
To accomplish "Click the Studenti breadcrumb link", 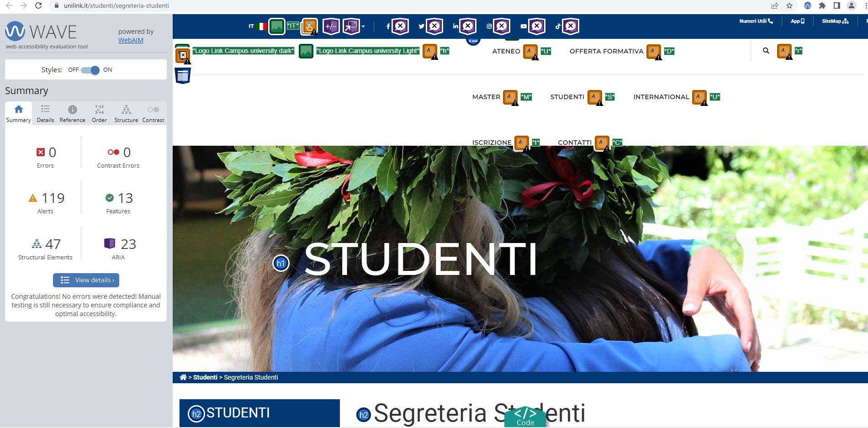I will [205, 377].
